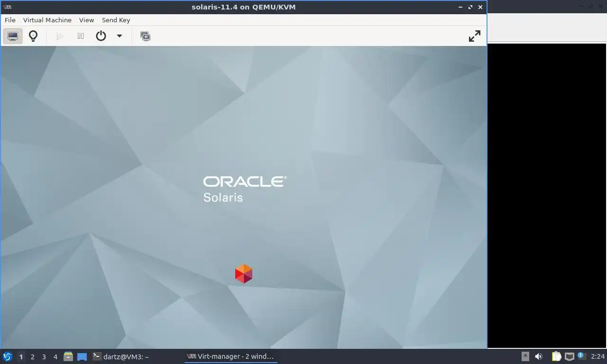Switch to workspace 4
Screen dimensions: 607x364
(55, 357)
